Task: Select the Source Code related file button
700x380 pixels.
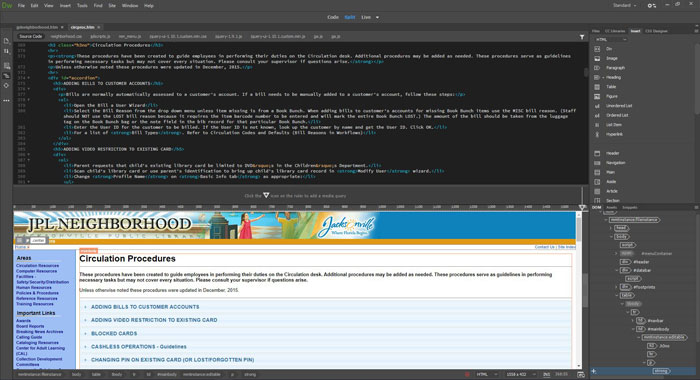Action: click(31, 37)
